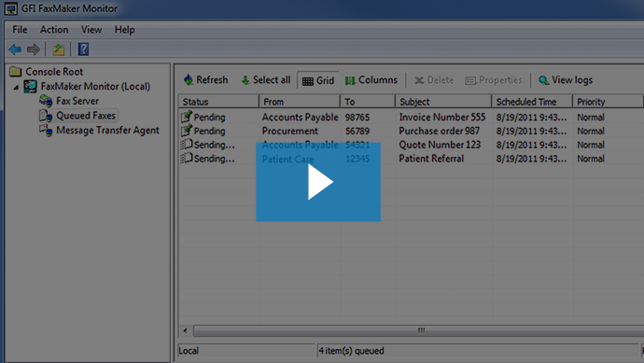Click the fax number '56789'
644x363 pixels.
357,131
